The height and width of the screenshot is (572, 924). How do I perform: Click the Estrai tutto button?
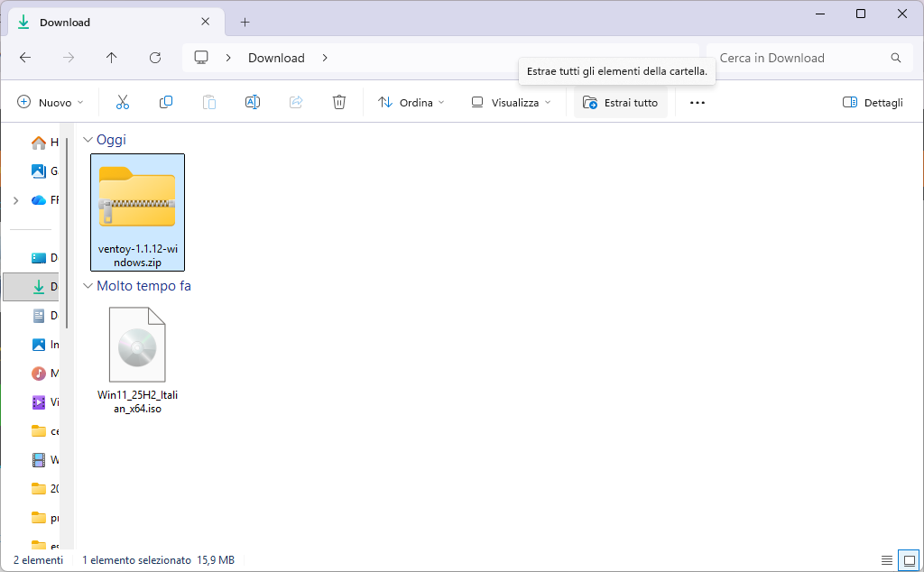click(x=620, y=103)
